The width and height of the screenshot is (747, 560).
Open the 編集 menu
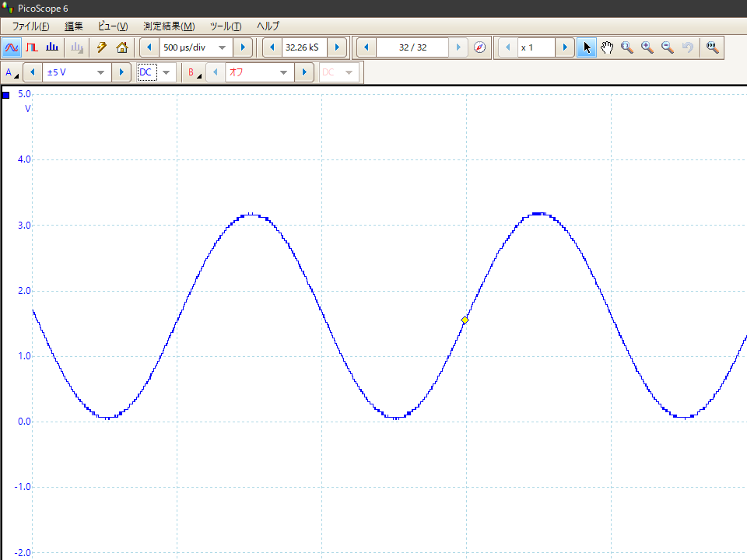(x=74, y=26)
